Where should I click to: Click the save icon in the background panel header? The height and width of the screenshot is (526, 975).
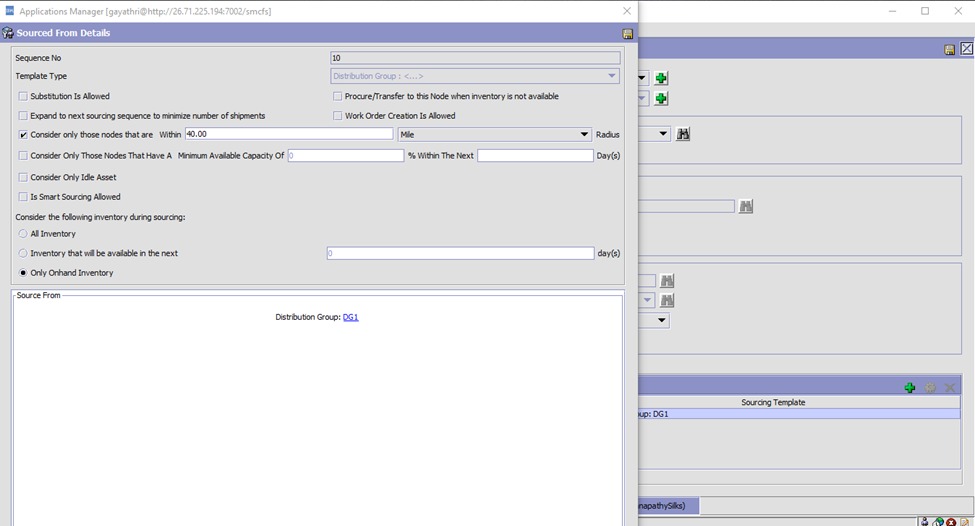click(949, 49)
